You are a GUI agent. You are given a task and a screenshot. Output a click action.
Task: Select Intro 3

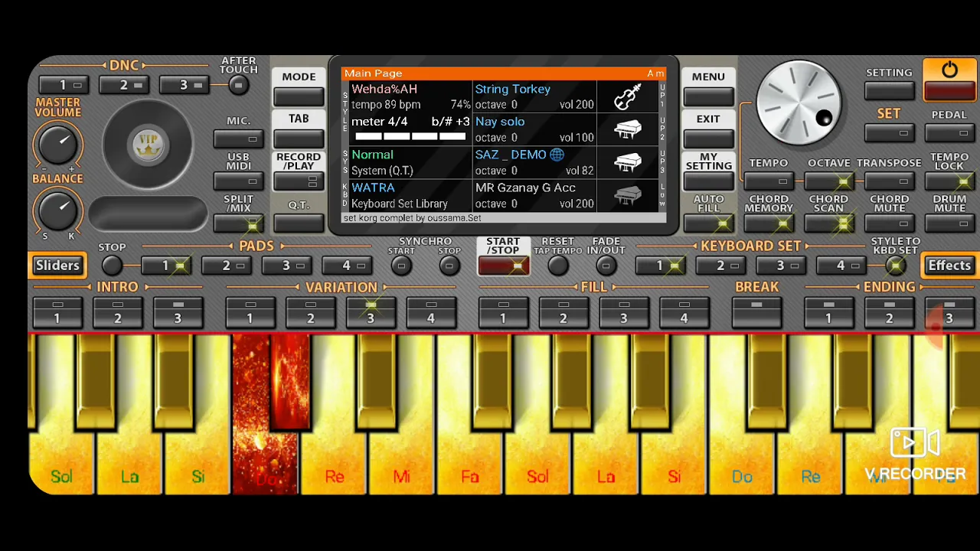tap(178, 312)
